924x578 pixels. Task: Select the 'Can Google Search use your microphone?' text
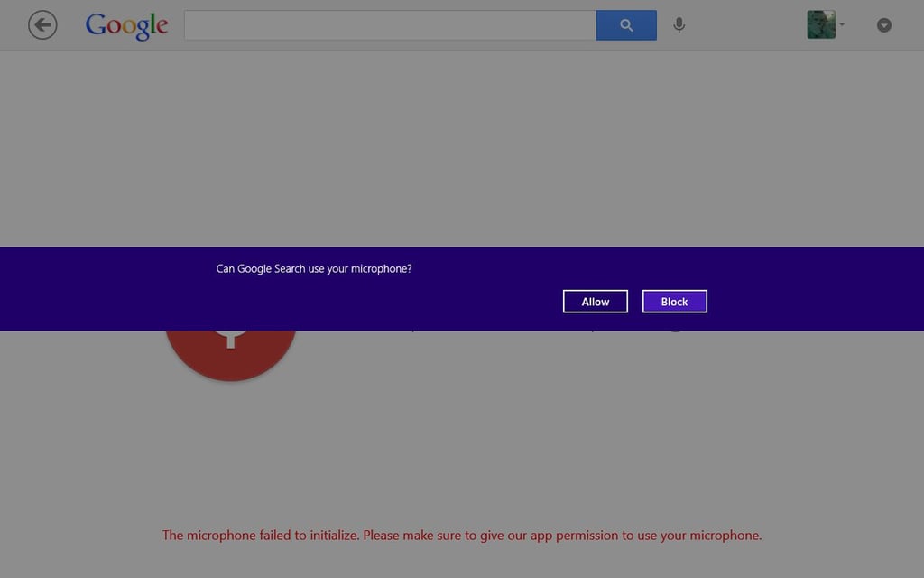(x=314, y=268)
